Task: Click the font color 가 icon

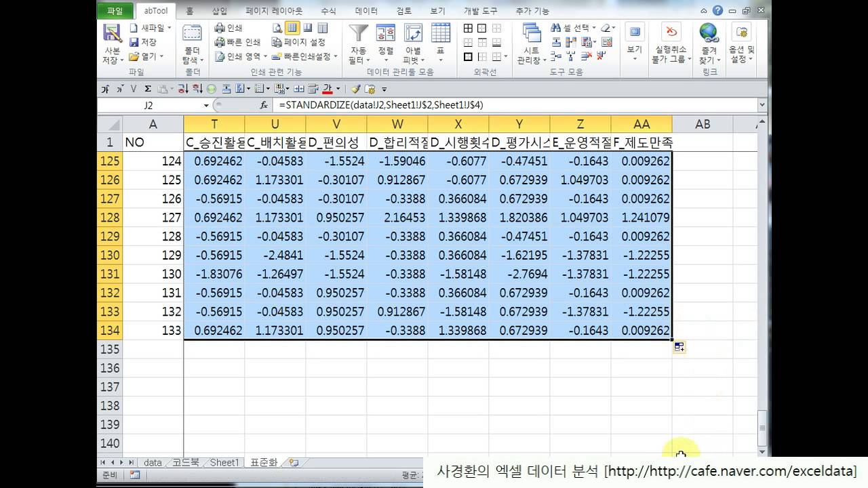Action: tap(328, 89)
